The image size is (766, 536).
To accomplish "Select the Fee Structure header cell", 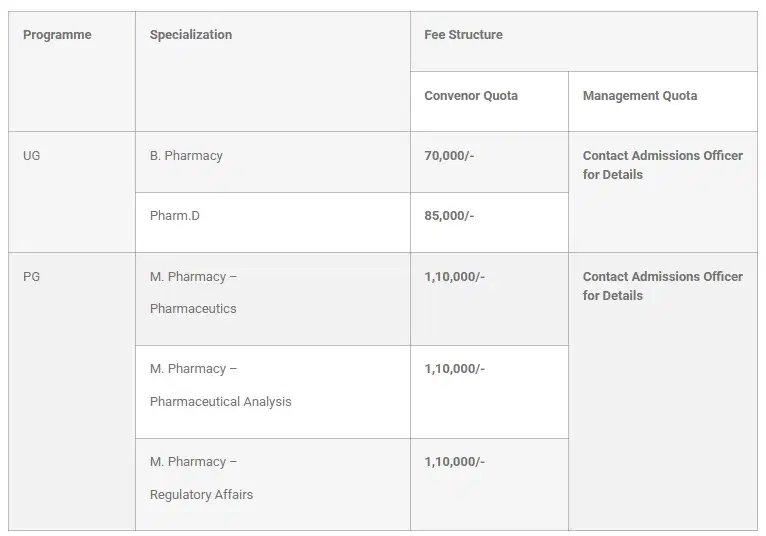I will 463,35.
